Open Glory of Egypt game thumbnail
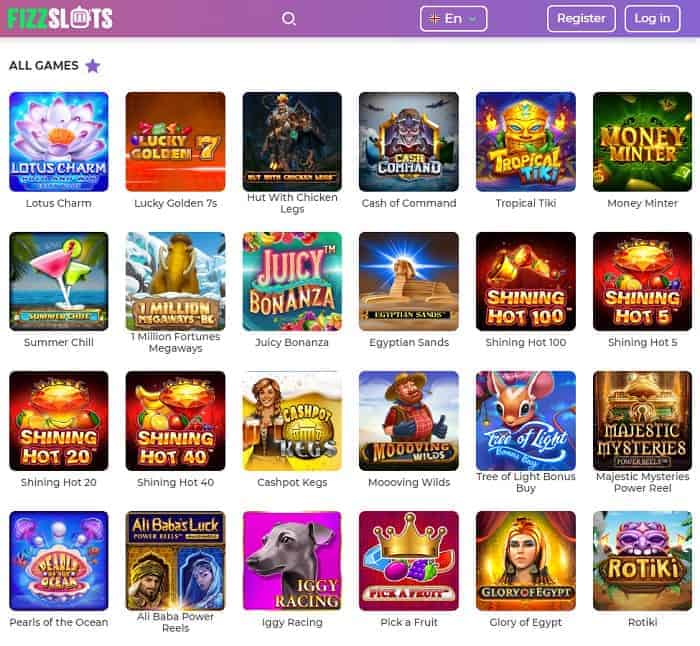Viewport: 700px width, 646px height. click(x=526, y=561)
